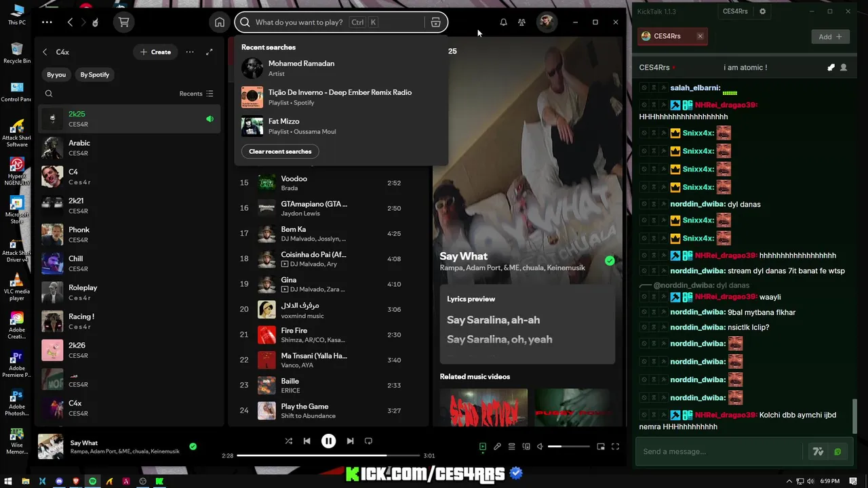
Task: Collapse the C4x library folder with back arrow
Action: (x=45, y=52)
